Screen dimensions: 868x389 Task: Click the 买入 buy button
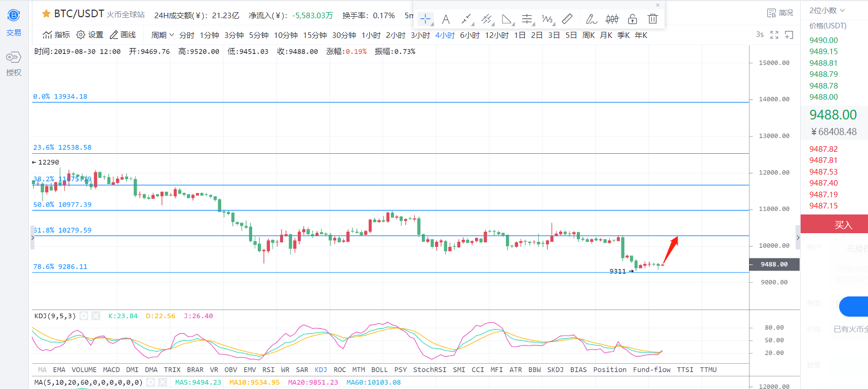click(x=835, y=224)
